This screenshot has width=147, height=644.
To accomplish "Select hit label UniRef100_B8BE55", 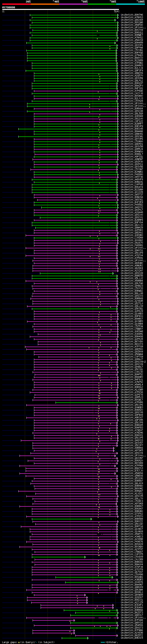I will click(132, 276).
